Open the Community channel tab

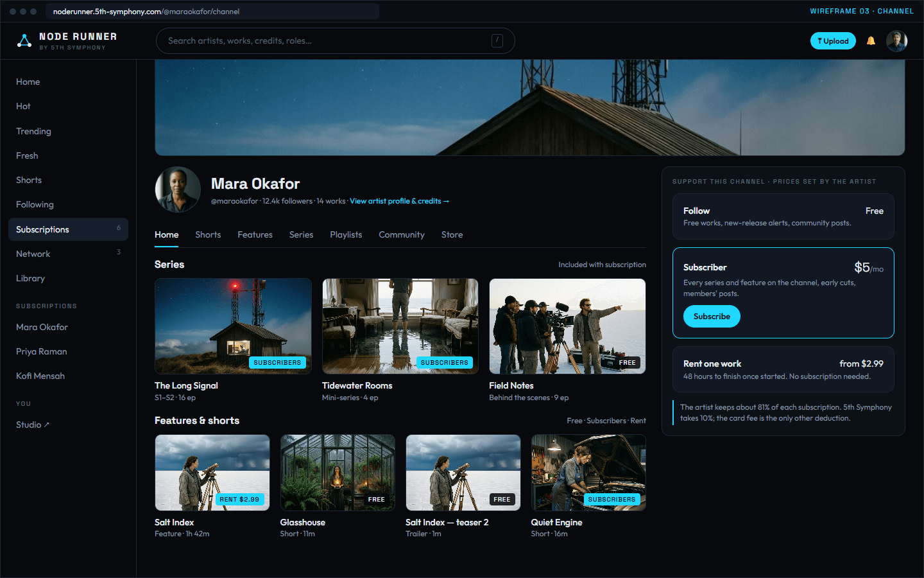point(402,234)
